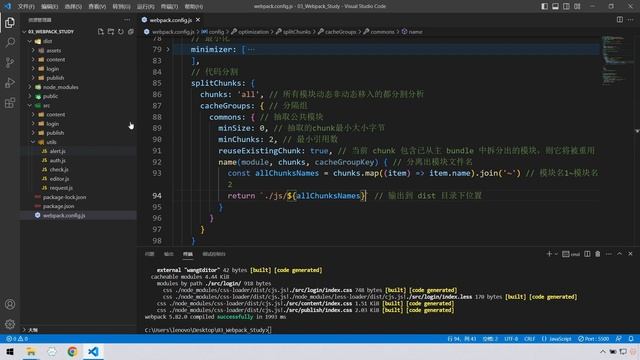Open the new terminal profile dropdown arrow
The width and height of the screenshot is (640, 360).
click(556, 254)
